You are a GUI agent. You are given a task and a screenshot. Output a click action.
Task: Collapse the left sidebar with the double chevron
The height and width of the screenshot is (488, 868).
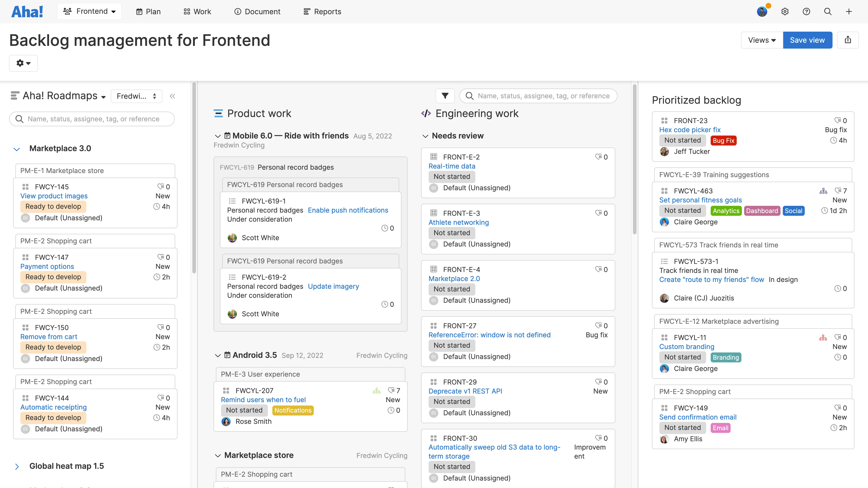[172, 96]
